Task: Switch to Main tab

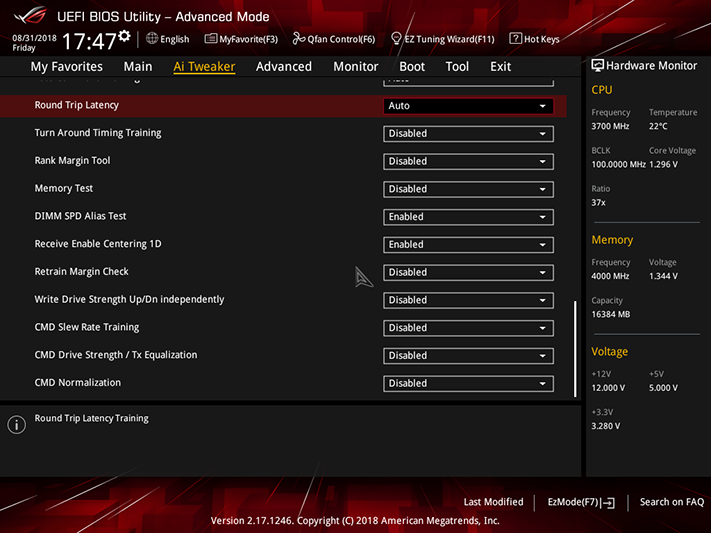Action: [138, 67]
